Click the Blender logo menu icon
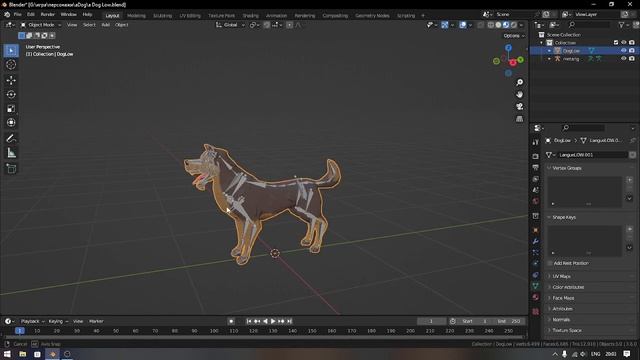The height and width of the screenshot is (360, 640). pos(7,14)
